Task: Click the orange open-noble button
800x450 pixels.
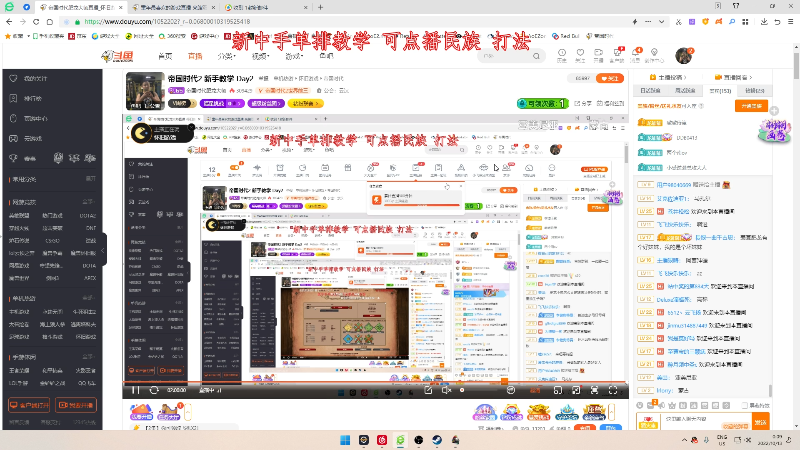Action: 751,106
